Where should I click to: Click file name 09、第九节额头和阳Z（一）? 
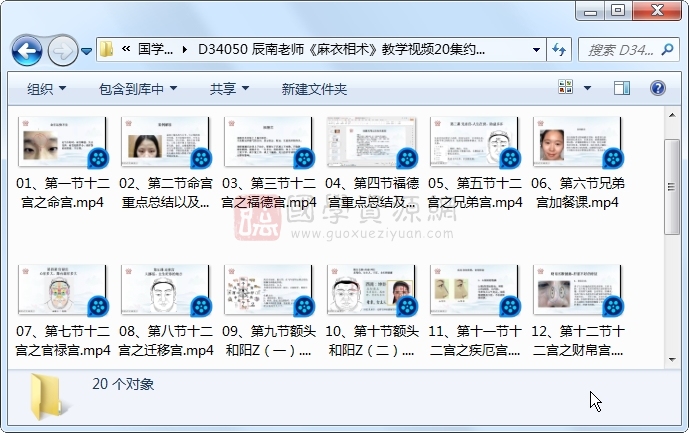268,341
